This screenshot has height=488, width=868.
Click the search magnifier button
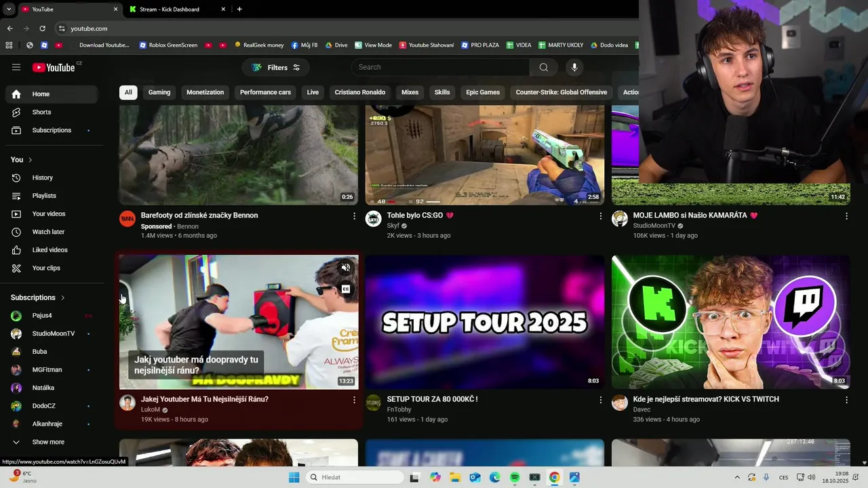pos(543,67)
